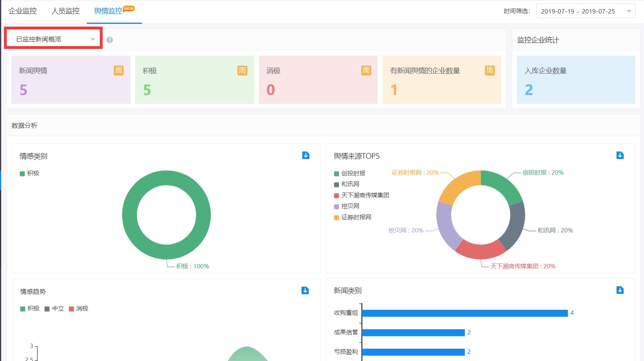Click the 监控企业统计 heading

click(x=538, y=40)
